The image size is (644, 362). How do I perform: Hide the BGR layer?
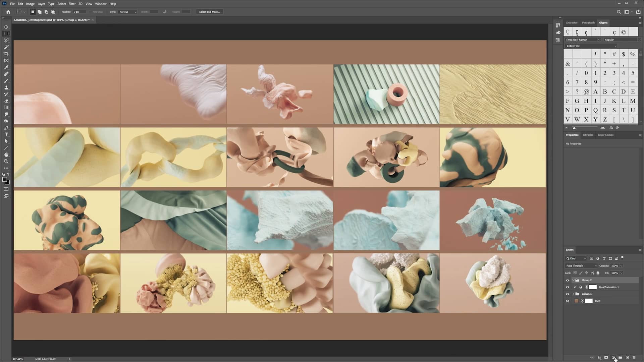coord(568,301)
